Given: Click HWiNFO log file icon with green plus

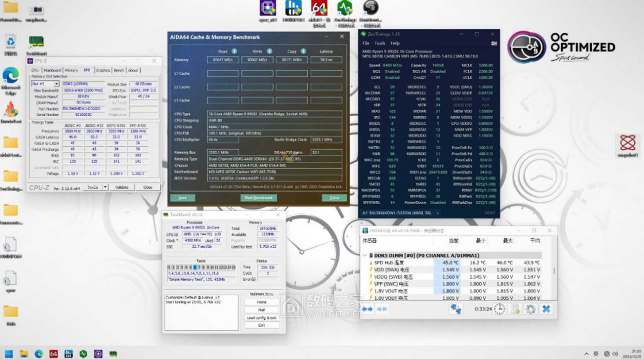Looking at the screenshot, I should [x=516, y=309].
